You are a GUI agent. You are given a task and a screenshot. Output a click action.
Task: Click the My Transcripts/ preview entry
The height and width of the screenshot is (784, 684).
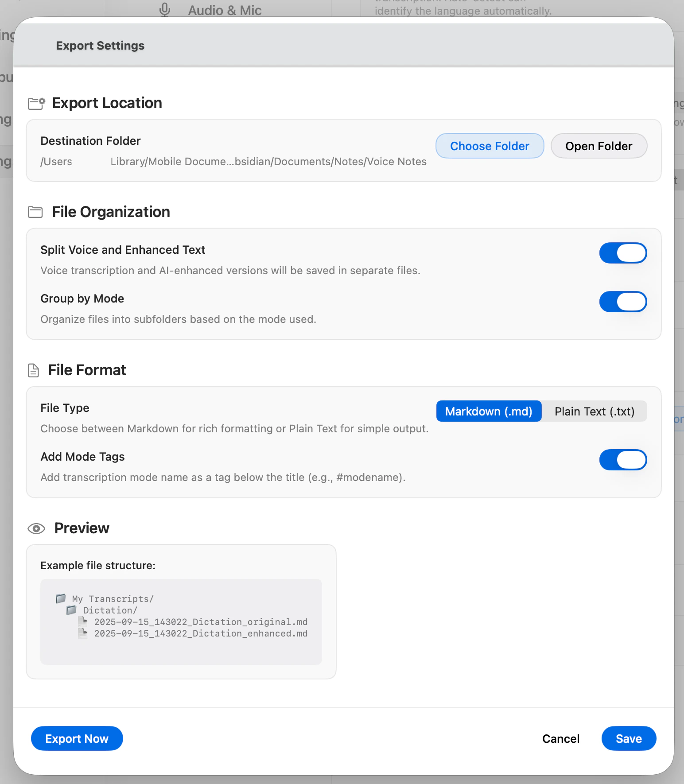(113, 599)
